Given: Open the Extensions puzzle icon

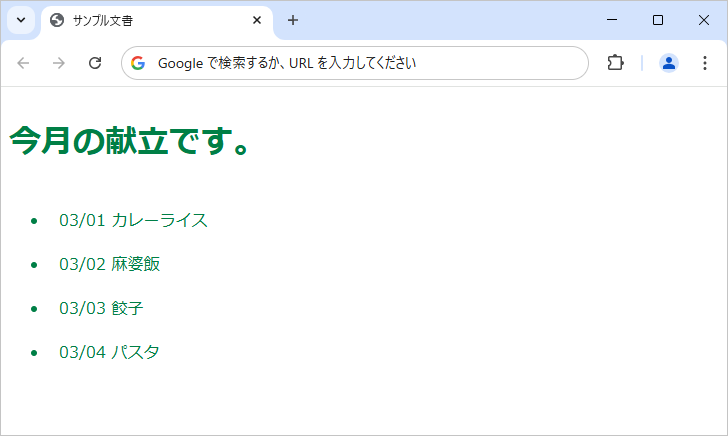Looking at the screenshot, I should (615, 63).
